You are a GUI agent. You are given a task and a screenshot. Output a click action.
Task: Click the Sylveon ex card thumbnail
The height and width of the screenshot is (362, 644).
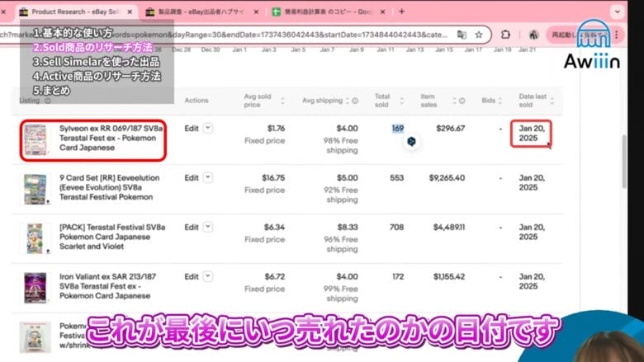point(36,140)
